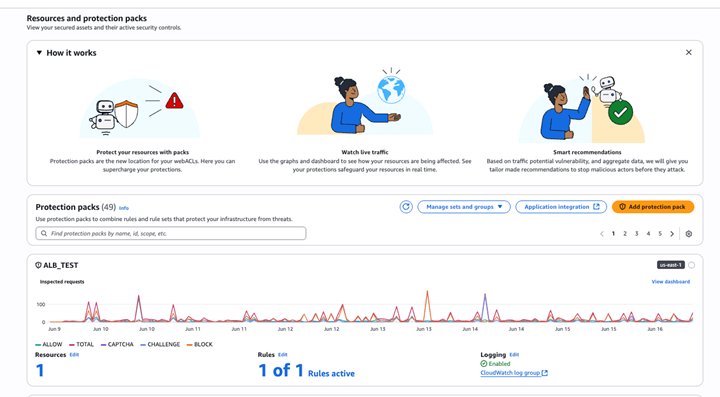Toggle BLOCK series in chart legend
Screen dimensions: 720x397
click(x=200, y=344)
